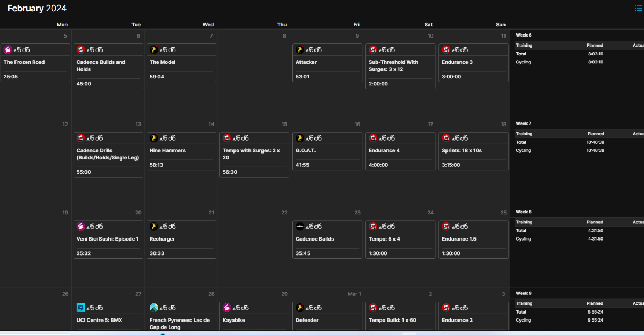This screenshot has width=644, height=335.
Task: Click yellow runner icon on Nine Hammers
Action: point(154,138)
